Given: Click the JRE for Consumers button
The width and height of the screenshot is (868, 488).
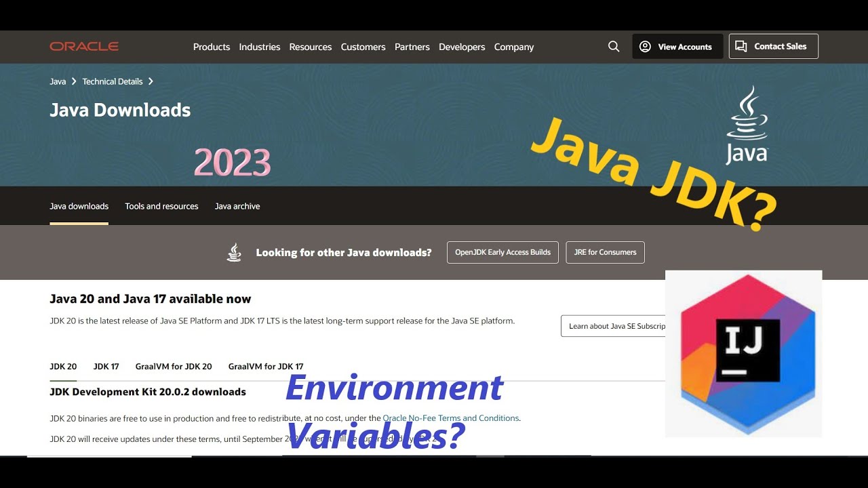Looking at the screenshot, I should click(x=605, y=252).
